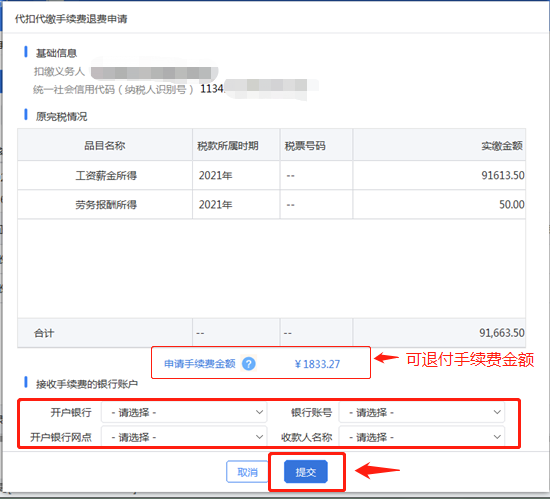550x499 pixels.
Task: Click the 品目名称 column header
Action: click(x=105, y=145)
